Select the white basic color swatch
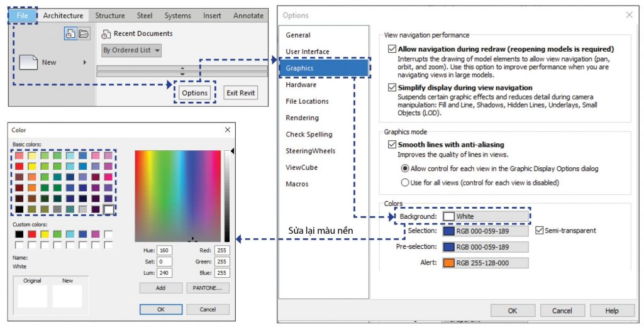Viewport: 644px width, 330px height. (109, 209)
